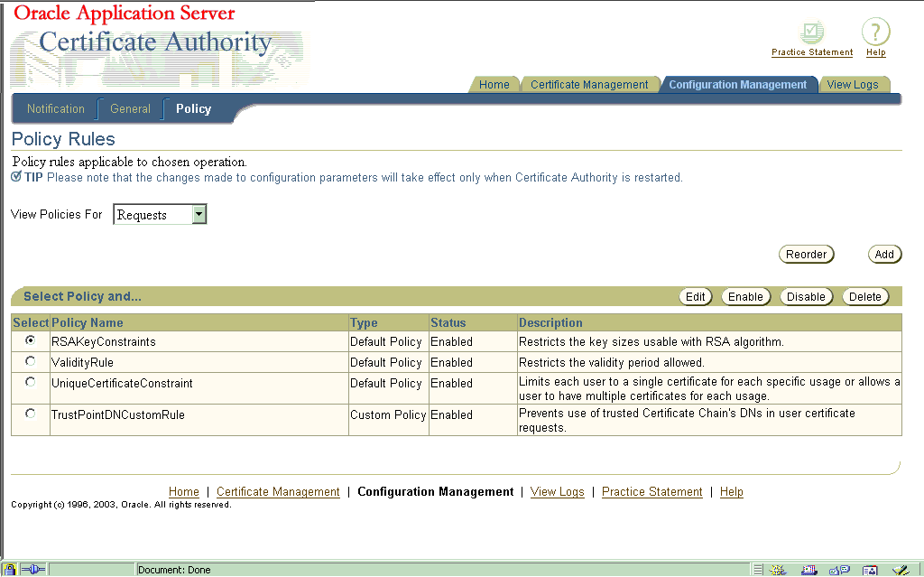Switch to the View Logs tab

(x=853, y=84)
